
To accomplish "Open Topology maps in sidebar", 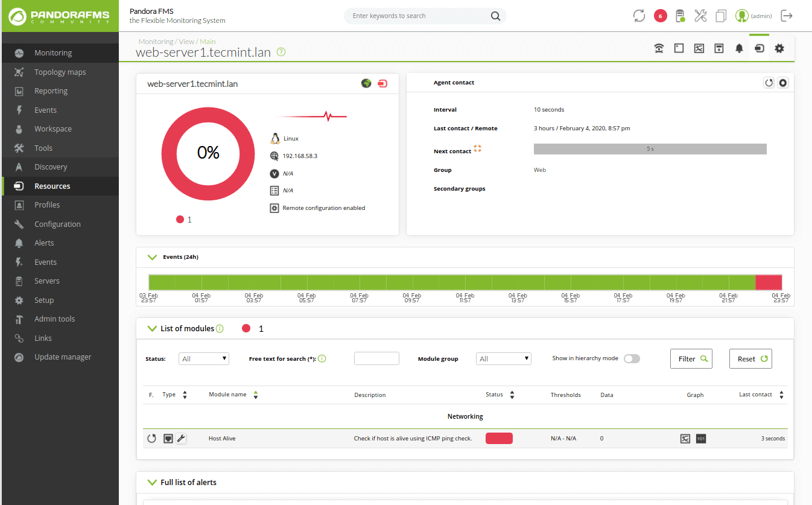I will [60, 72].
